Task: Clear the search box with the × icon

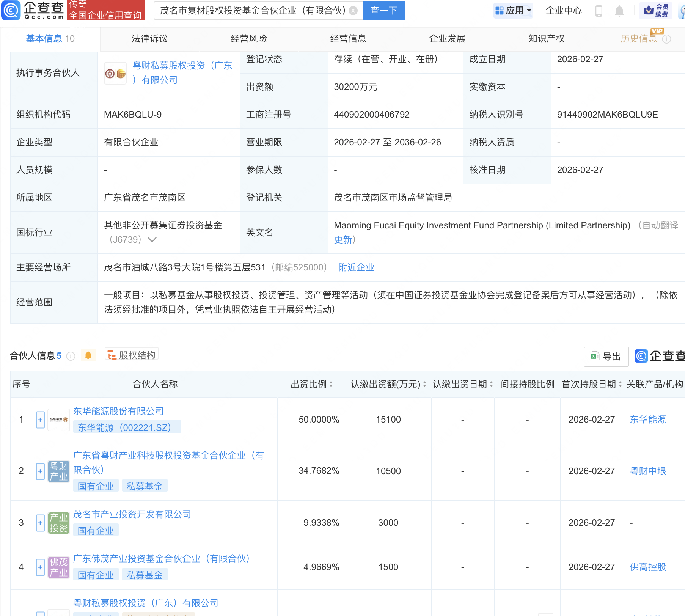Action: click(353, 11)
